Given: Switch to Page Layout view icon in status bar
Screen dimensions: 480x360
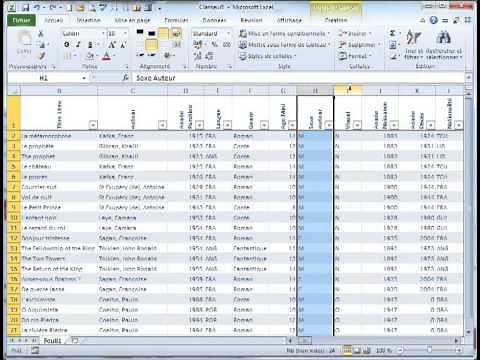Looking at the screenshot, I should [357, 350].
